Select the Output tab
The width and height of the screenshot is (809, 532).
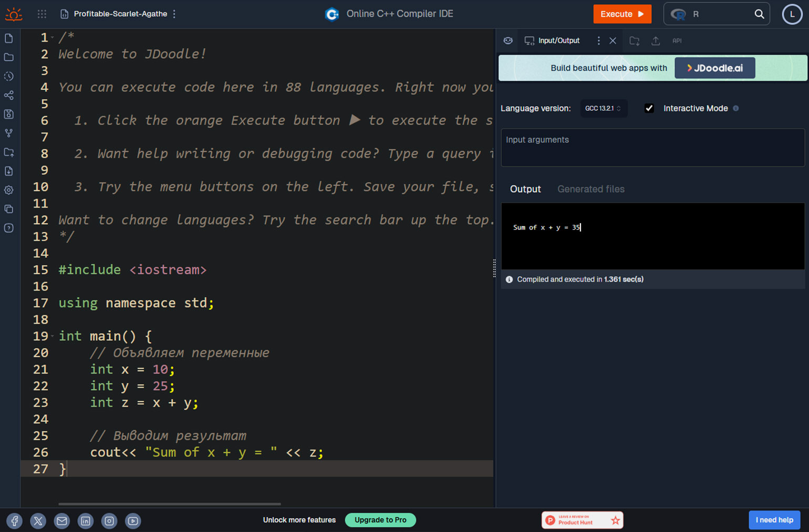tap(525, 189)
